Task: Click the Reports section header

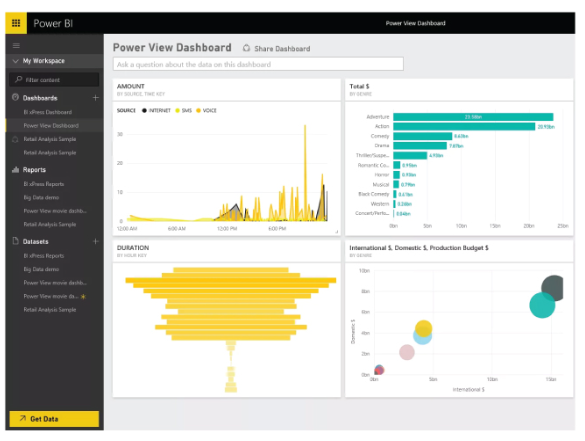Action: pyautogui.click(x=34, y=170)
